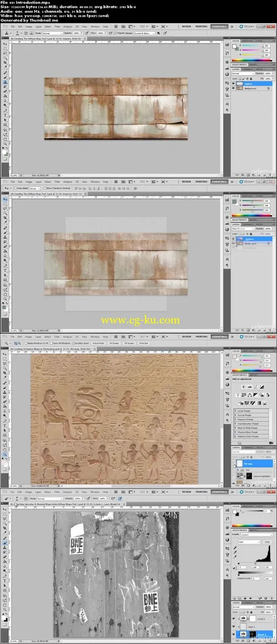
Task: Click midtone 1.00 input field in Levels
Action: pos(255,567)
